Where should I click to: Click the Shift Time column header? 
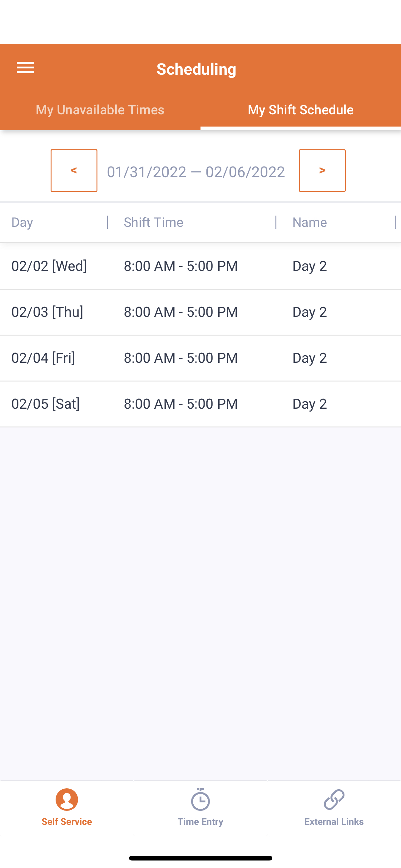[x=154, y=222]
